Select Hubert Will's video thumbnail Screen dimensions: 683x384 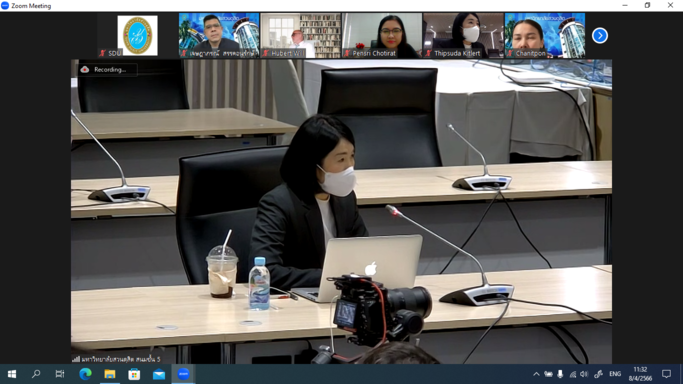point(301,36)
